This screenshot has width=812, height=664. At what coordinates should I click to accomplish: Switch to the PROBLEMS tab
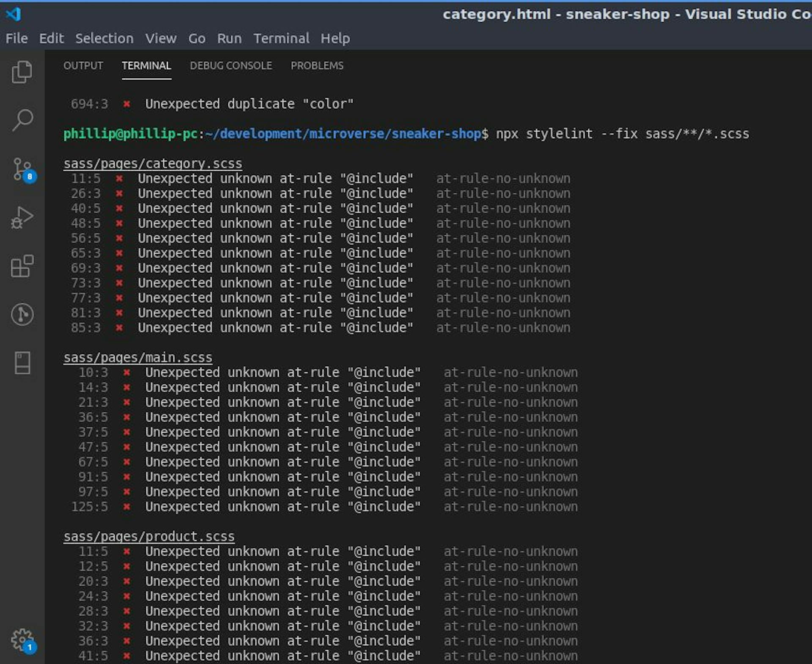point(317,66)
